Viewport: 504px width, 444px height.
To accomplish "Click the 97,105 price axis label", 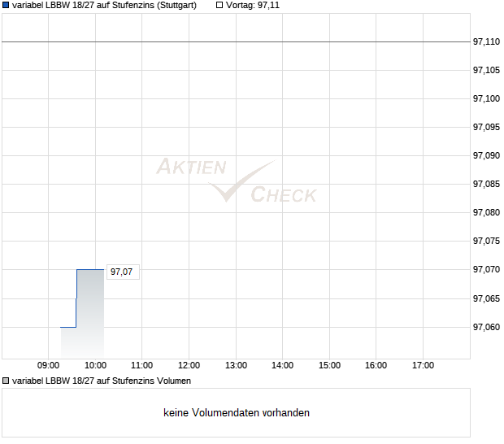I will click(x=486, y=70).
